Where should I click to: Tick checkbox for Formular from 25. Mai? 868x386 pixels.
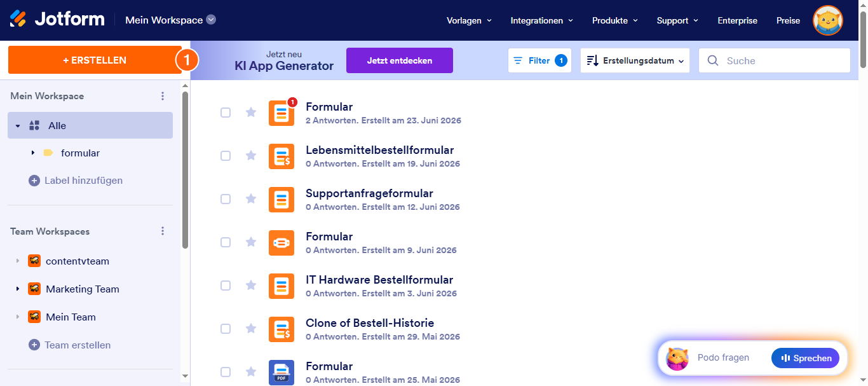tap(226, 372)
